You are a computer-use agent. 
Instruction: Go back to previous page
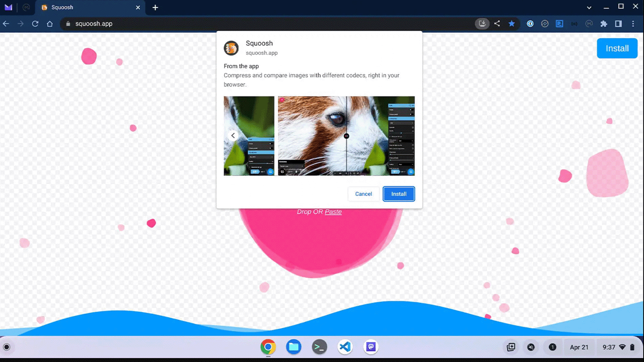(6, 24)
